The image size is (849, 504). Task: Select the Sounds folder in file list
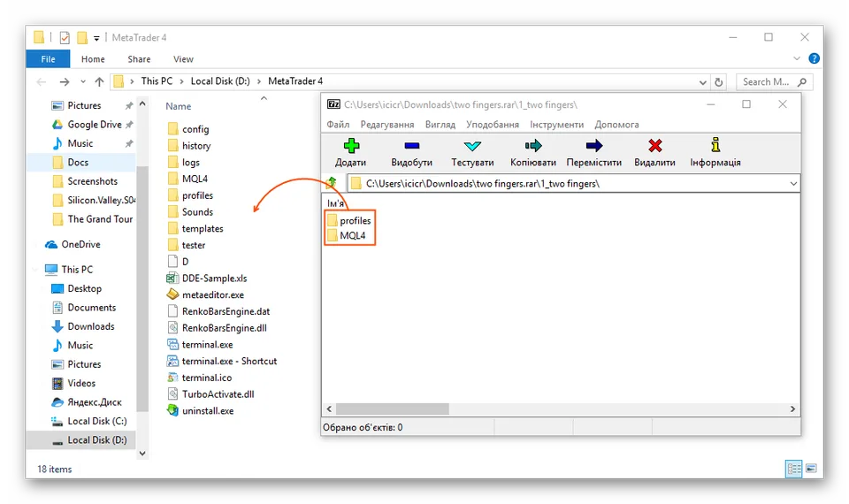[191, 211]
